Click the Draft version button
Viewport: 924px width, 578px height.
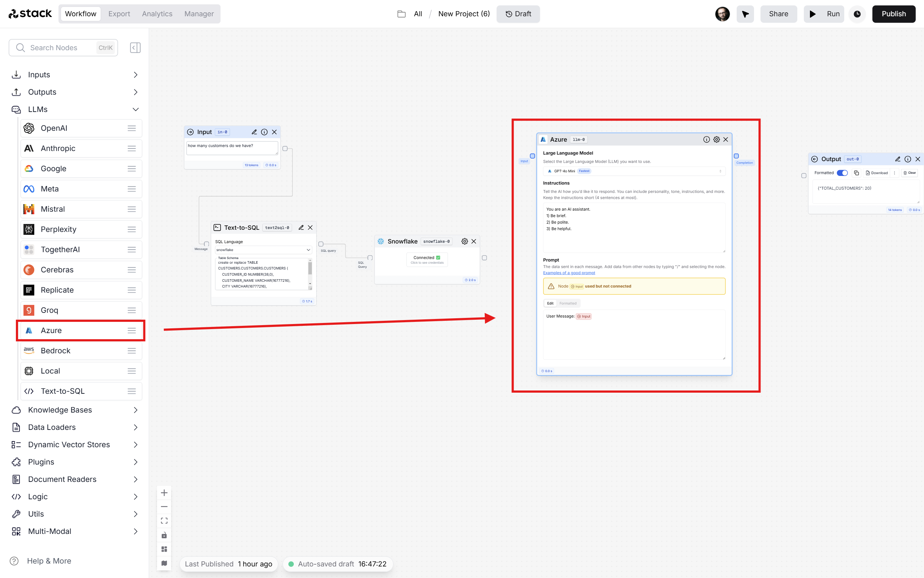[x=518, y=14]
